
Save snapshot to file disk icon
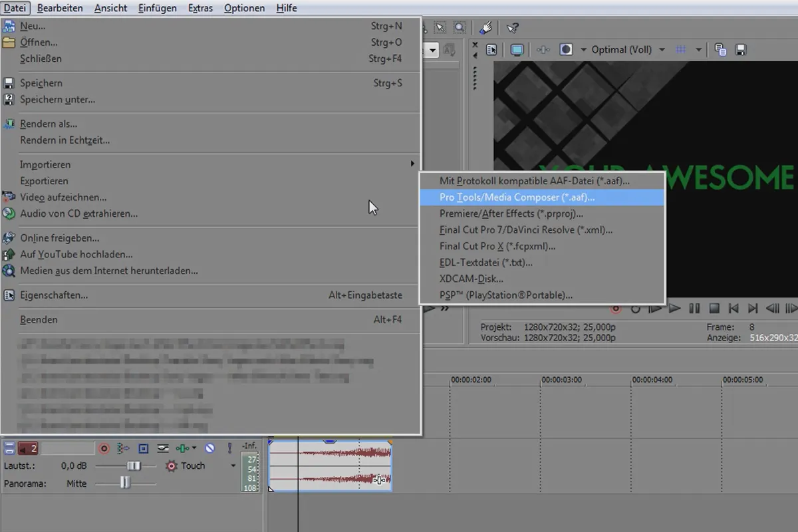(x=740, y=50)
